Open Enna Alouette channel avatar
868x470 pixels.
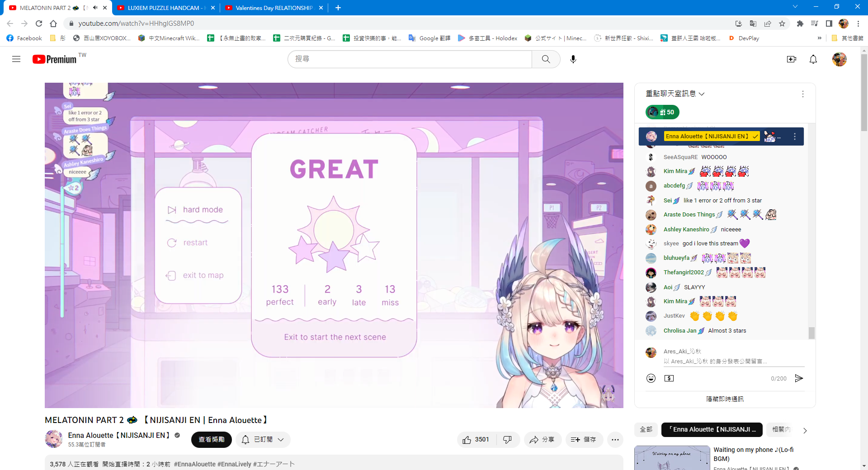[54, 439]
